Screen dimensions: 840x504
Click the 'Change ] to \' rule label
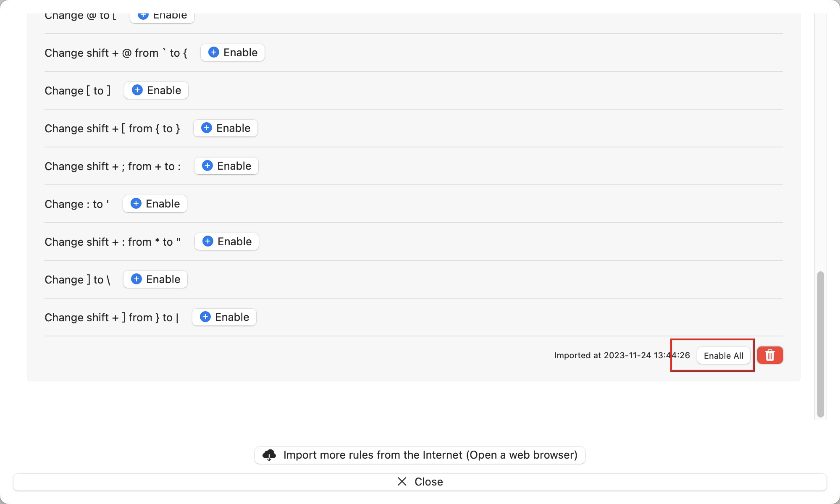[77, 280]
